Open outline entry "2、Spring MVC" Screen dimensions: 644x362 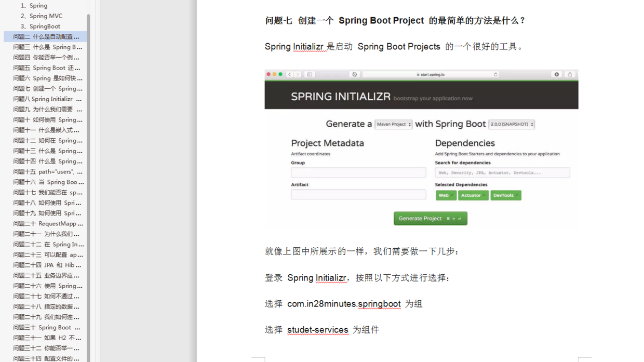click(x=41, y=16)
